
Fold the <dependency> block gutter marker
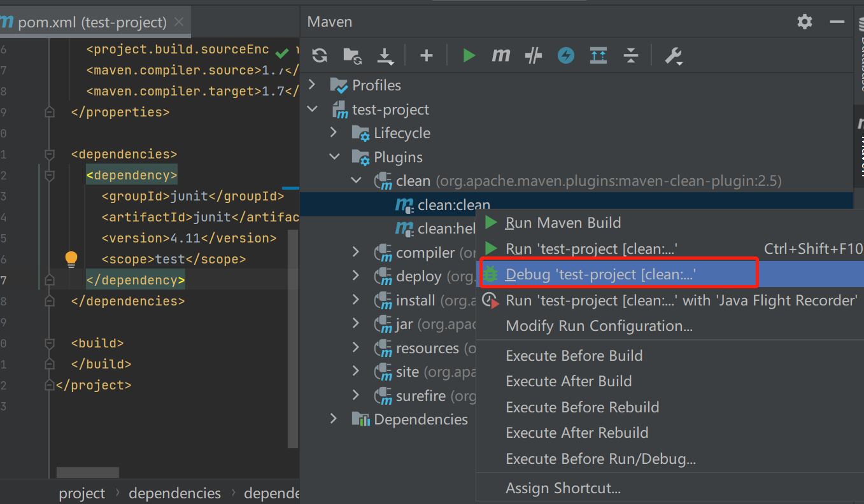tap(50, 175)
